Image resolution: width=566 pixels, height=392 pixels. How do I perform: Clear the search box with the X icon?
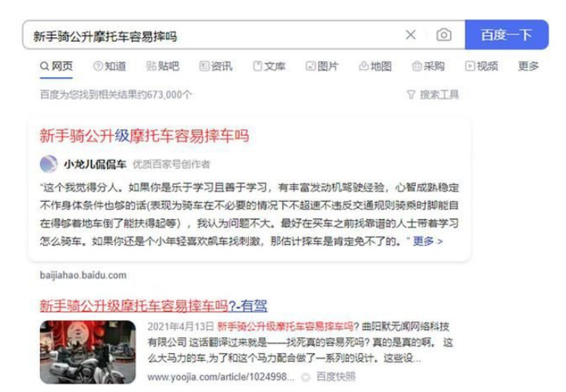click(410, 35)
